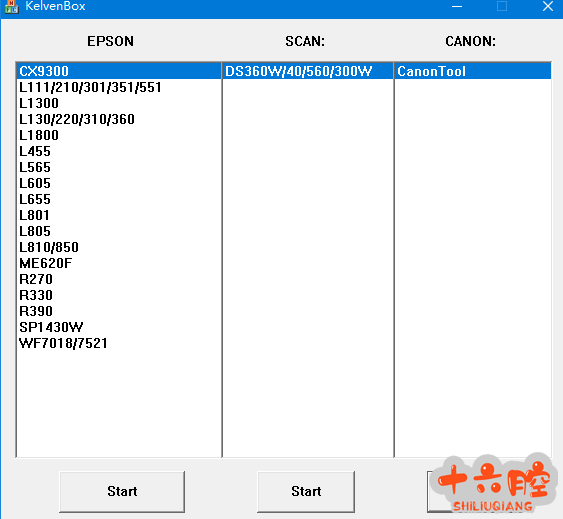Image resolution: width=563 pixels, height=519 pixels.
Task: Choose L1300 from the EPSON list
Action: point(119,103)
